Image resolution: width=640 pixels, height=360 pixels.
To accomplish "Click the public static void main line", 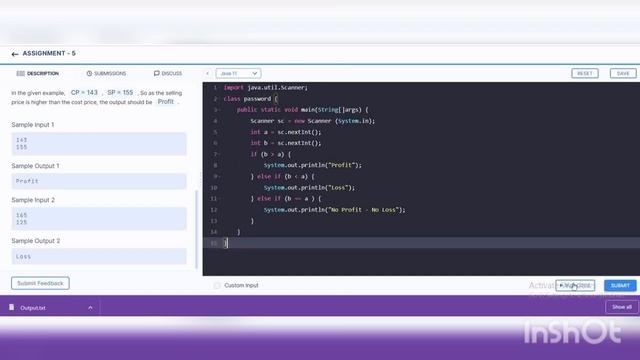I will 302,110.
